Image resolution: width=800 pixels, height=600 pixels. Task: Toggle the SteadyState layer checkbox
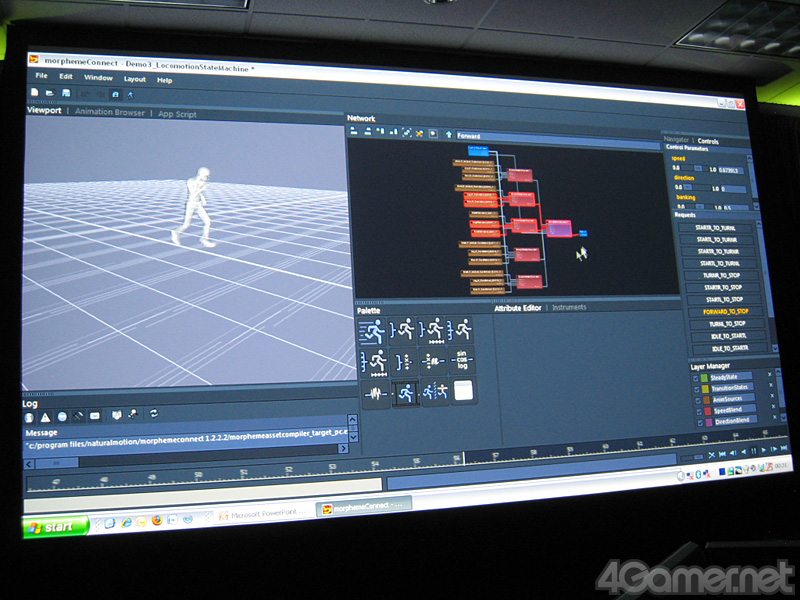(695, 379)
